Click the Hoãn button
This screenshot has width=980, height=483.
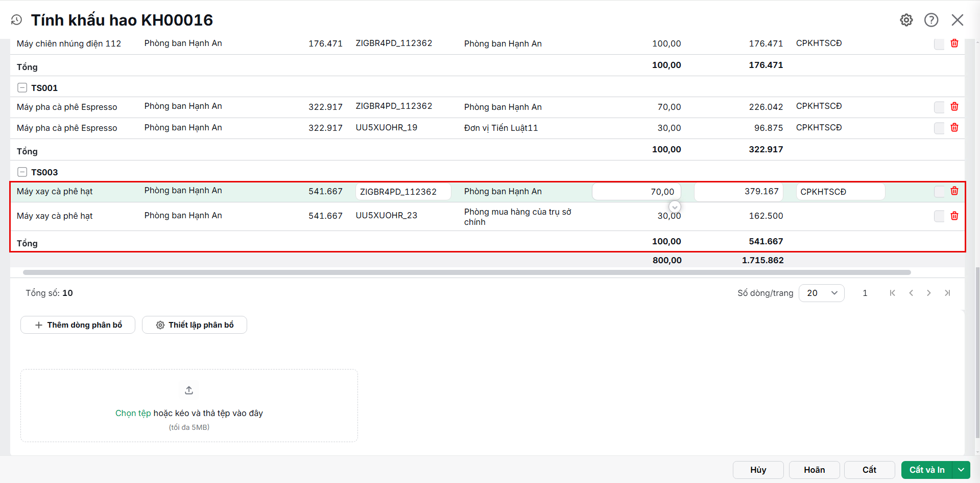click(x=815, y=470)
